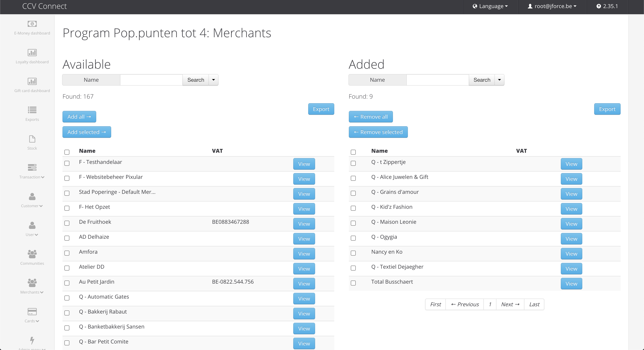
Task: Click the Cards sidebar icon
Action: 32,312
